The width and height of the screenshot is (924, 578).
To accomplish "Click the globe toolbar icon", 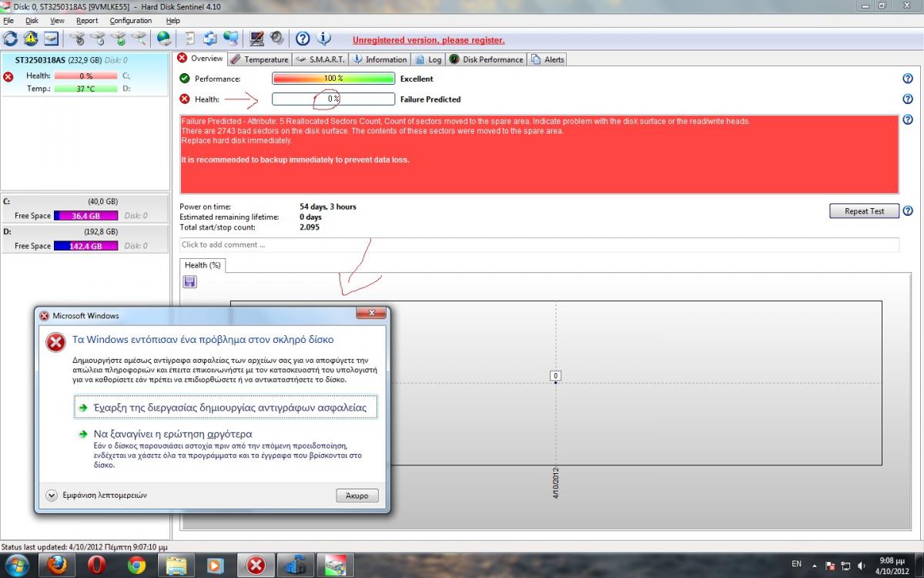I will [x=164, y=38].
